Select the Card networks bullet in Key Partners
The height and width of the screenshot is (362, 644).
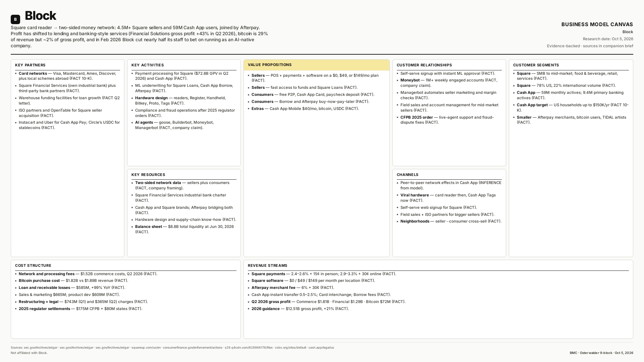(67, 76)
